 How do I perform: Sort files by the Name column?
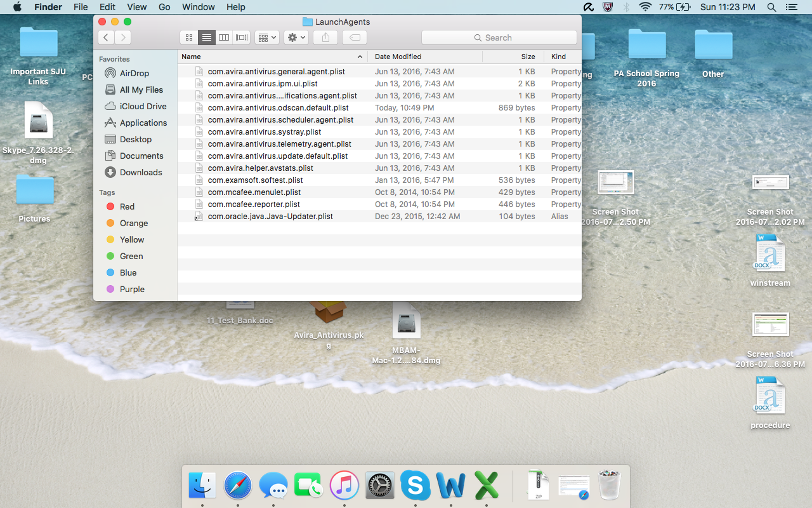point(273,57)
